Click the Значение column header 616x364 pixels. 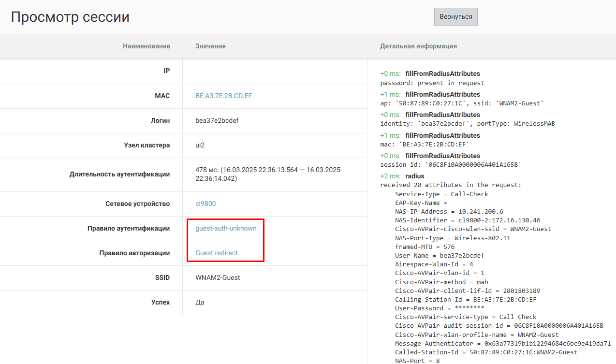tap(210, 46)
